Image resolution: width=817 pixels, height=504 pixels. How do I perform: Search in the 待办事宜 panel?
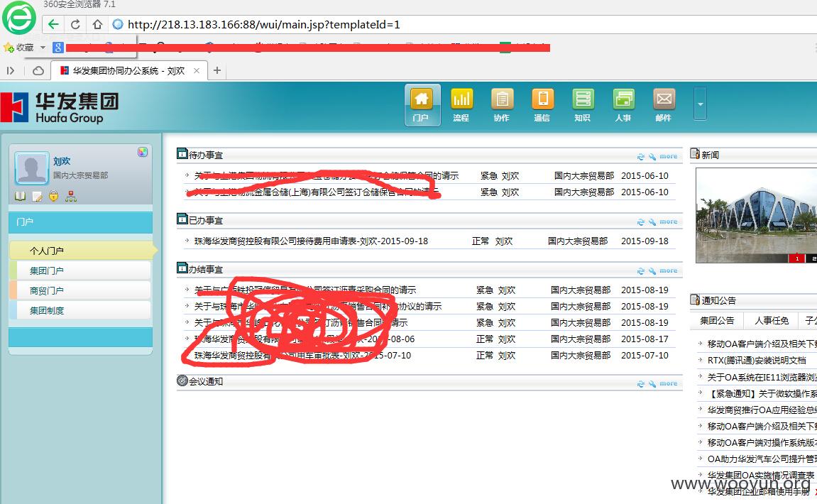(652, 156)
